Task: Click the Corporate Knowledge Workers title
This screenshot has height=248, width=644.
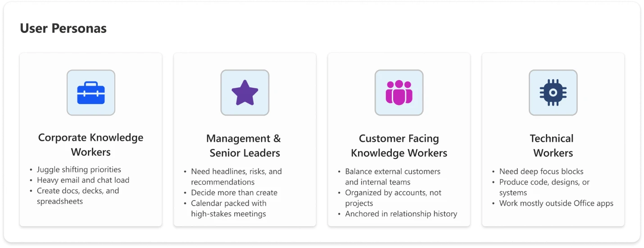Action: [x=91, y=145]
